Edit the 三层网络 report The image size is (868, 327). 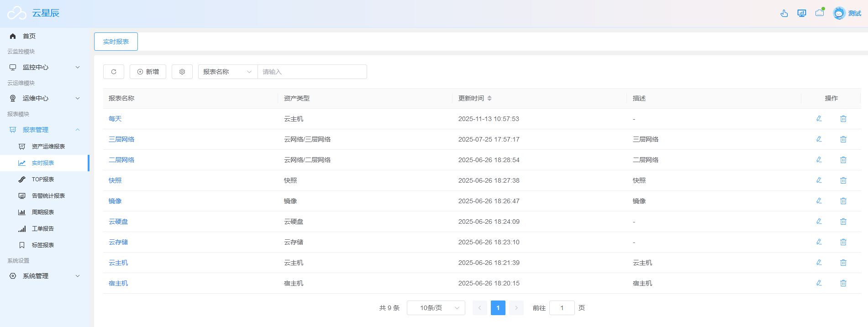(819, 139)
